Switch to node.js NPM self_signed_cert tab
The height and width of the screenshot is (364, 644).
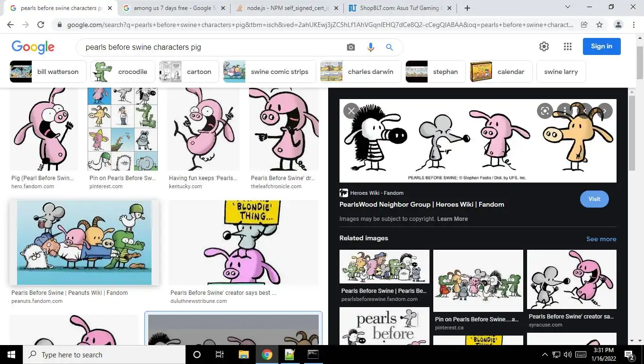[286, 8]
